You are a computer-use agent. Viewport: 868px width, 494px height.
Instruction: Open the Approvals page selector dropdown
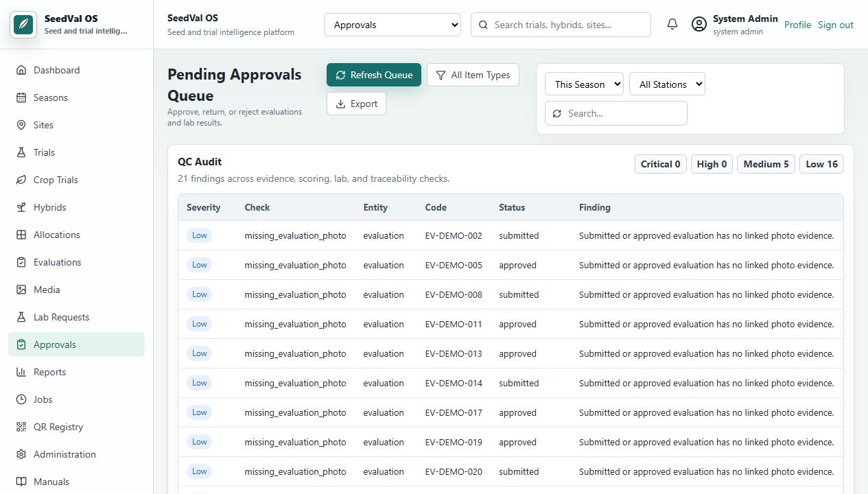click(x=392, y=25)
